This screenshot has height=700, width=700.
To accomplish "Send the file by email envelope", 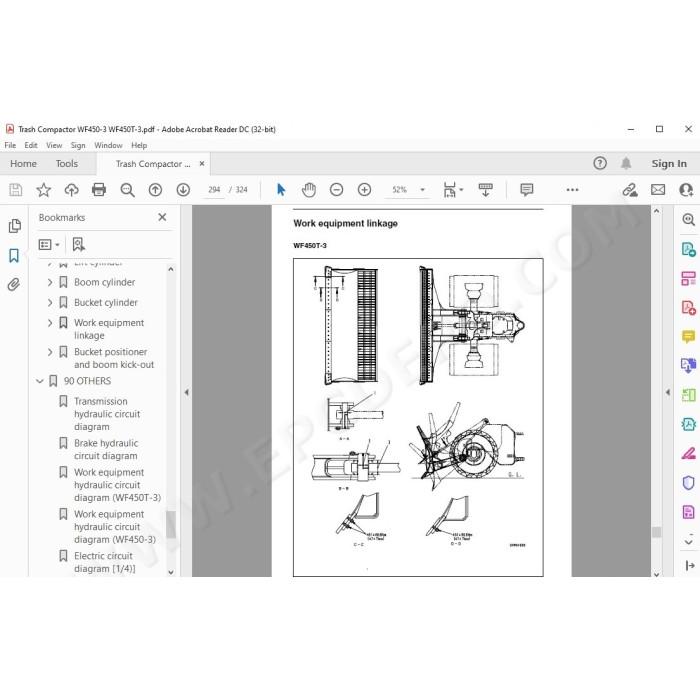I will pyautogui.click(x=658, y=190).
